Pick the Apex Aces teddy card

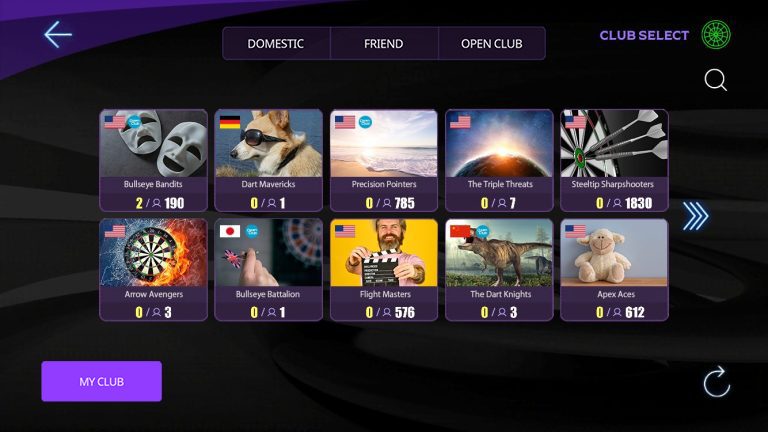[614, 270]
